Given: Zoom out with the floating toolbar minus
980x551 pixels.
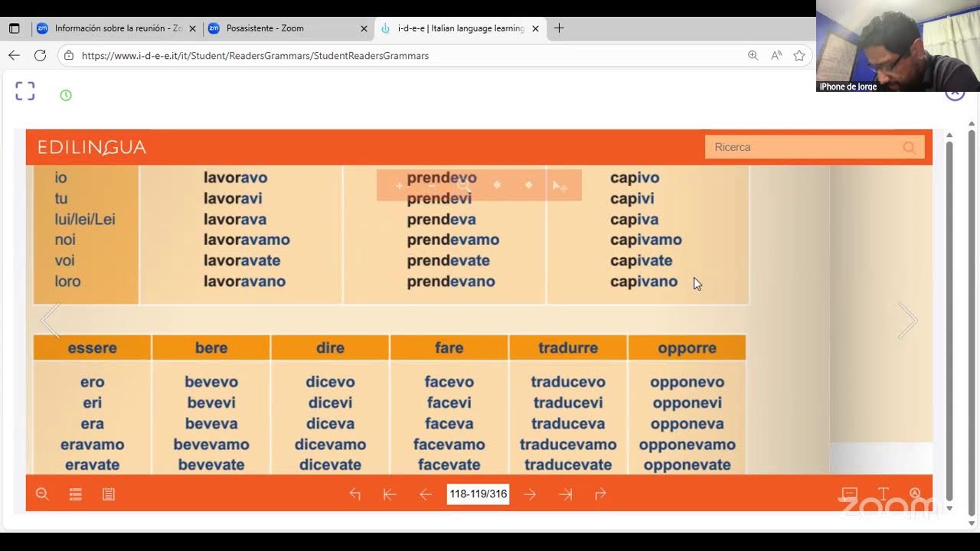Looking at the screenshot, I should point(431,185).
